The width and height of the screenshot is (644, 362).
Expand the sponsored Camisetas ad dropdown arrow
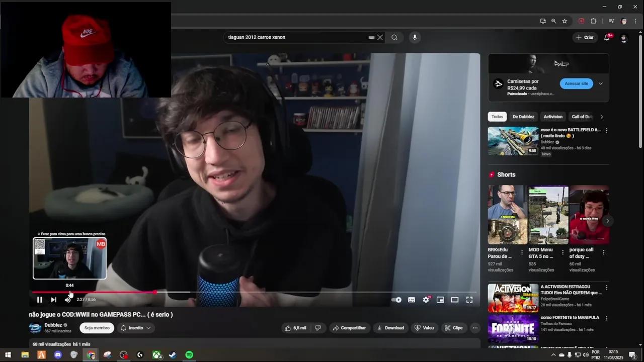600,83
